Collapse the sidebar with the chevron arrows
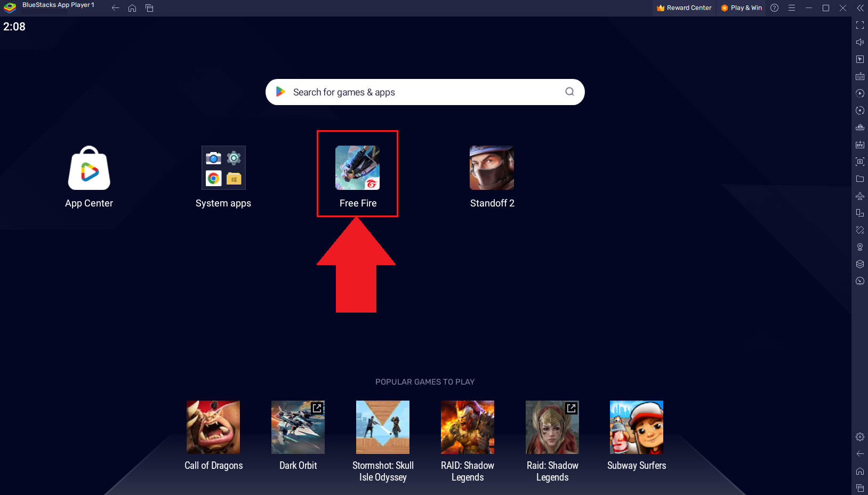Screen dimensions: 868x495 tap(859, 8)
